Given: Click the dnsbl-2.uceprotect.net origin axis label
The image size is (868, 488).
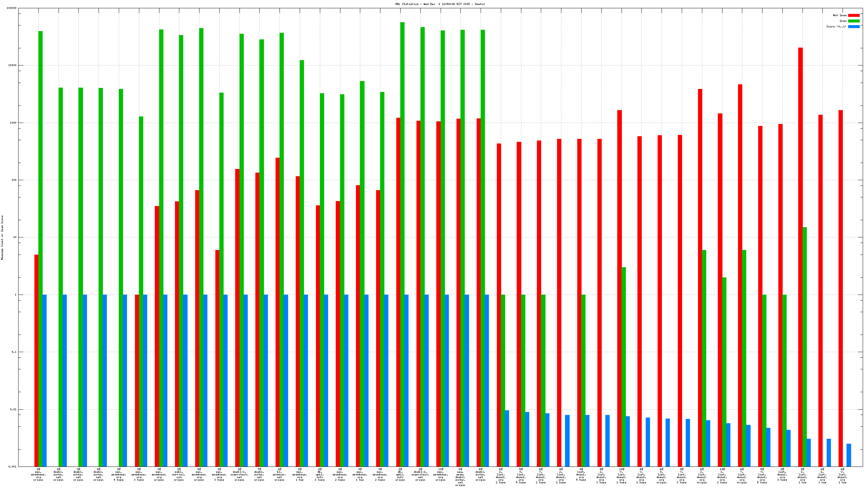Looking at the screenshot, I should [x=420, y=474].
